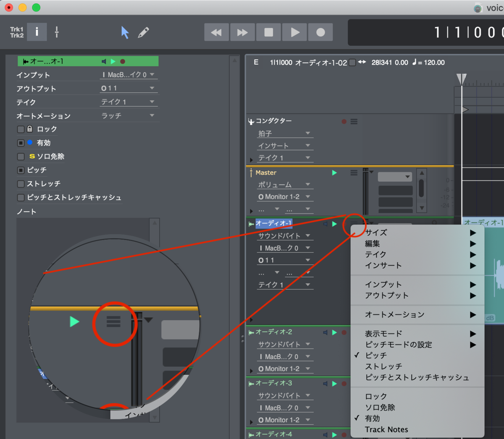Click the track info "i" icon near Trk1
Screen dimensions: 504x439
tap(37, 32)
